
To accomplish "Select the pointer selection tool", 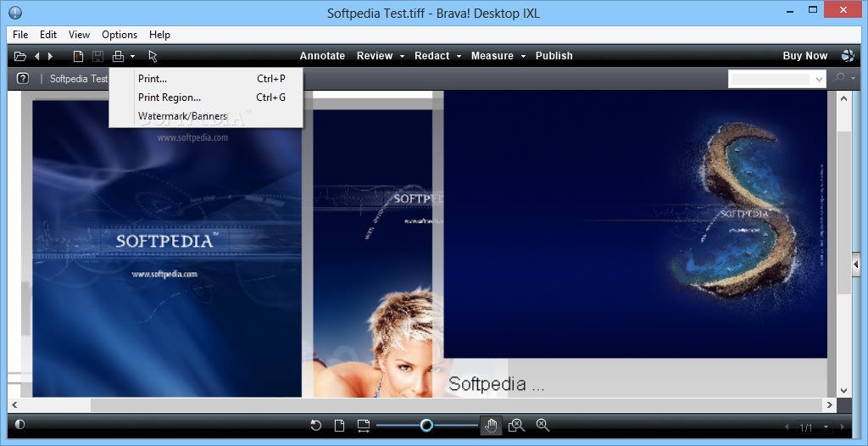I will (153, 56).
